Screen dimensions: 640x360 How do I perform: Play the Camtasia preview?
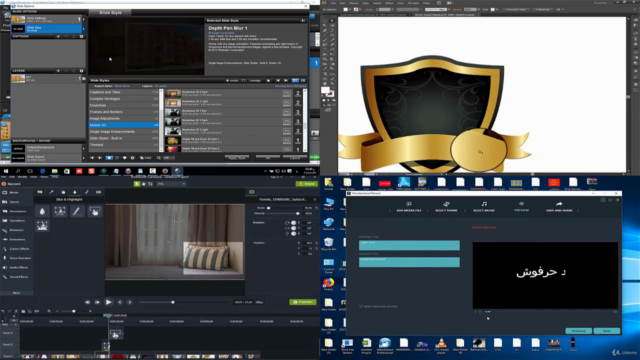pos(109,302)
